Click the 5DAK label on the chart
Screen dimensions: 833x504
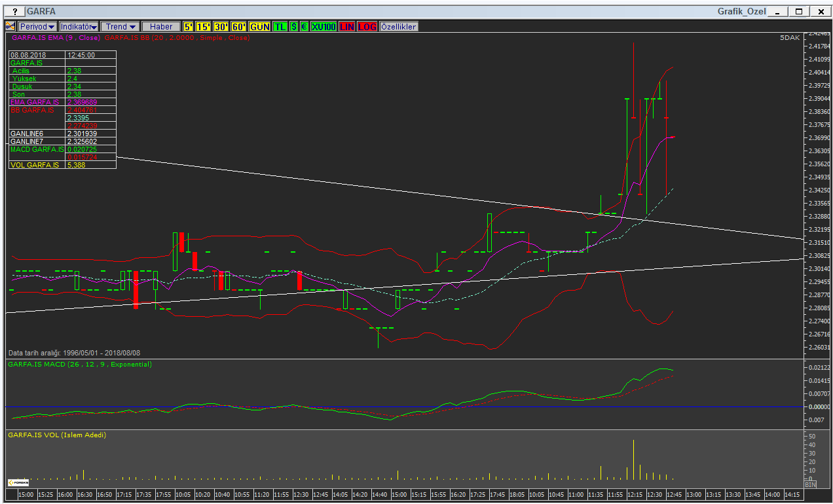790,38
